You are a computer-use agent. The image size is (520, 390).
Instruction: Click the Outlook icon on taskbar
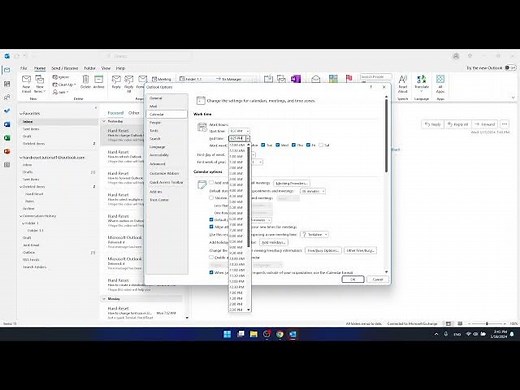293,334
